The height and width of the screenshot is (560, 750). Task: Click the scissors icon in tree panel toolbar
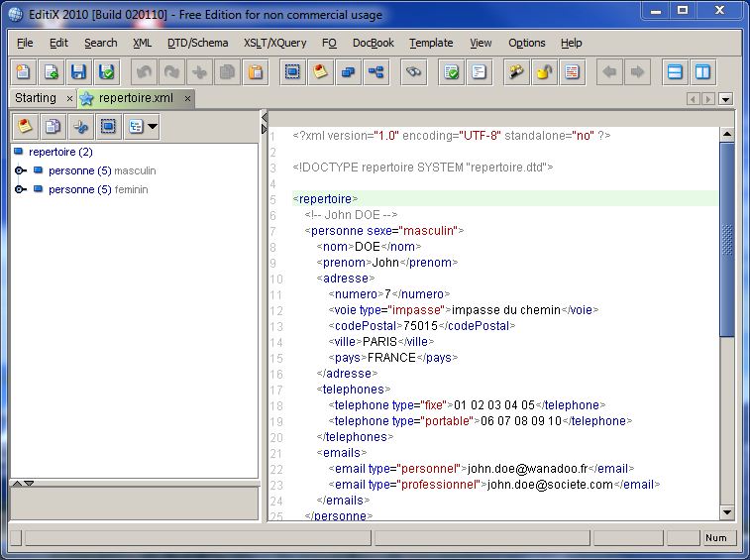[x=80, y=127]
